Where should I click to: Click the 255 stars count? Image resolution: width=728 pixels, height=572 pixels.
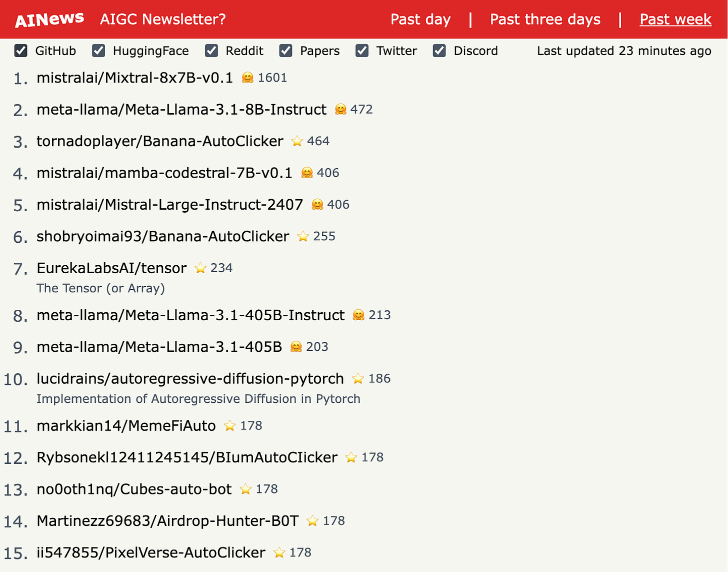point(324,236)
